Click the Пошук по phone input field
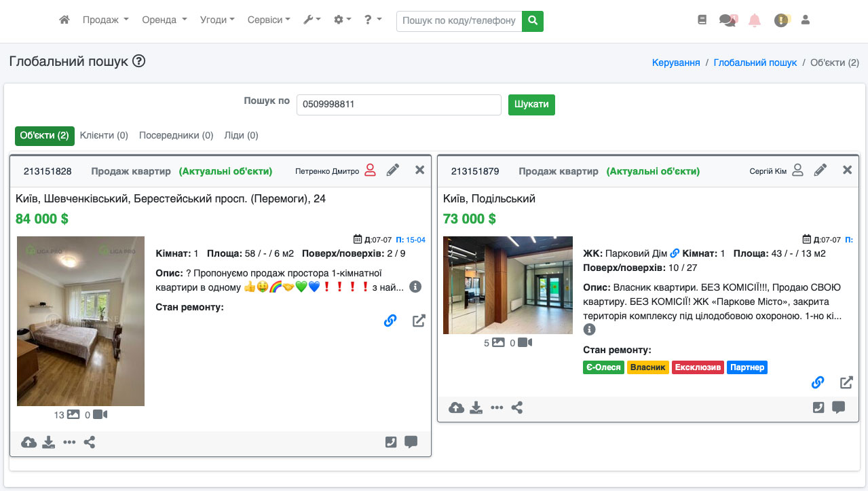The image size is (868, 491). 398,105
